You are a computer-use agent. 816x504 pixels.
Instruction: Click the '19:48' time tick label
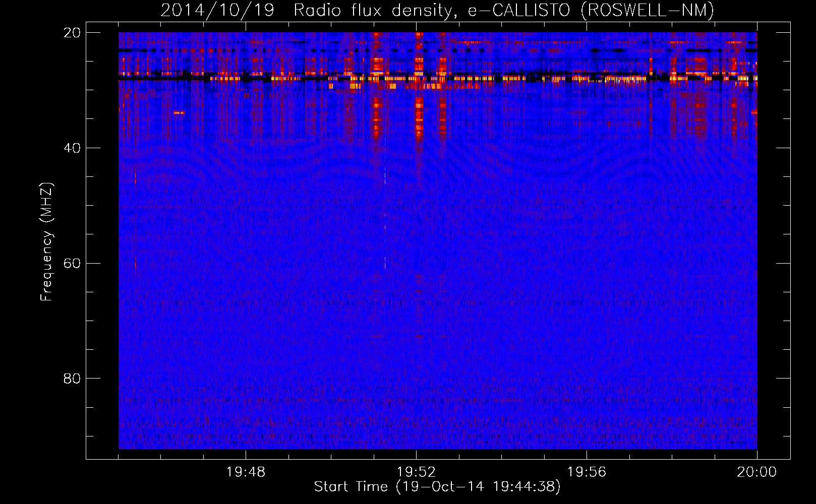click(x=246, y=472)
